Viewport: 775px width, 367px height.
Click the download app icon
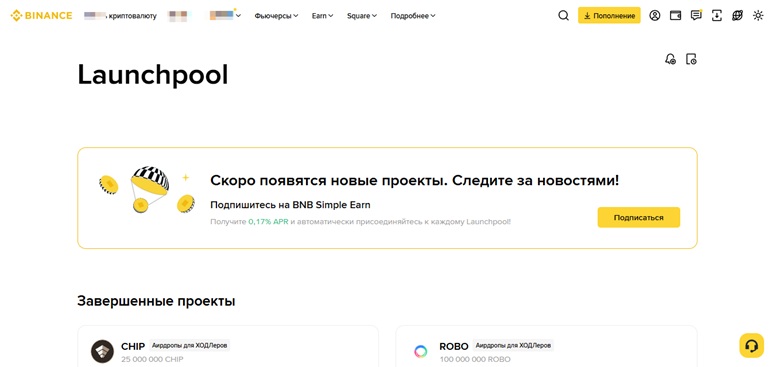(x=717, y=16)
